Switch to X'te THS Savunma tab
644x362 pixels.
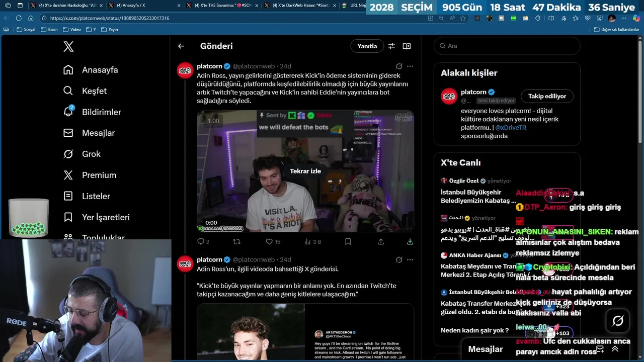pyautogui.click(x=221, y=6)
